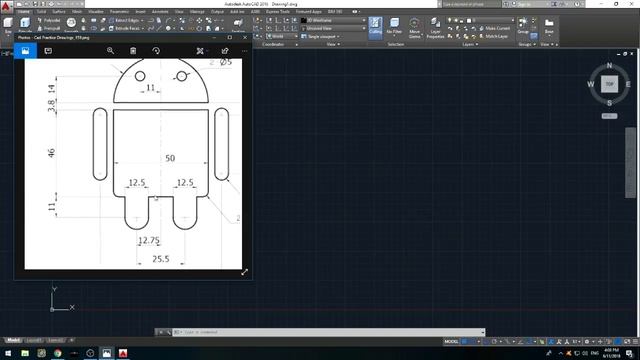Image resolution: width=640 pixels, height=360 pixels.
Task: Click the customization menu icon in status bar
Action: click(x=635, y=342)
